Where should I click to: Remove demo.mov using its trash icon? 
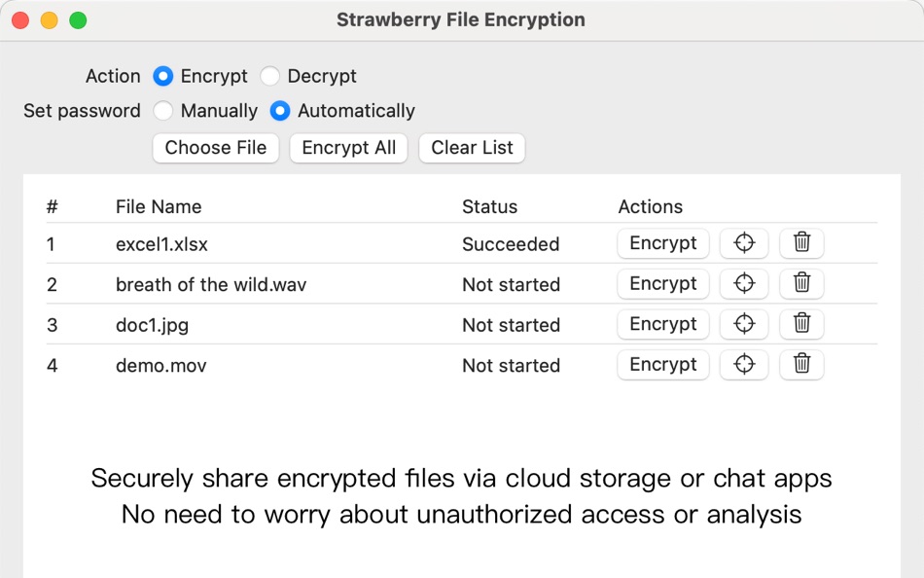coord(800,364)
